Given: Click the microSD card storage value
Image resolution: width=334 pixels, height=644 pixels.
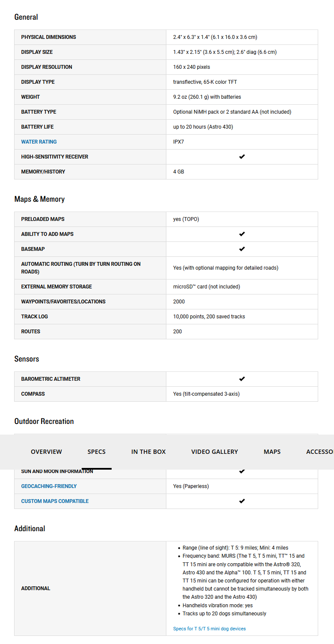Looking at the screenshot, I should 207,287.
